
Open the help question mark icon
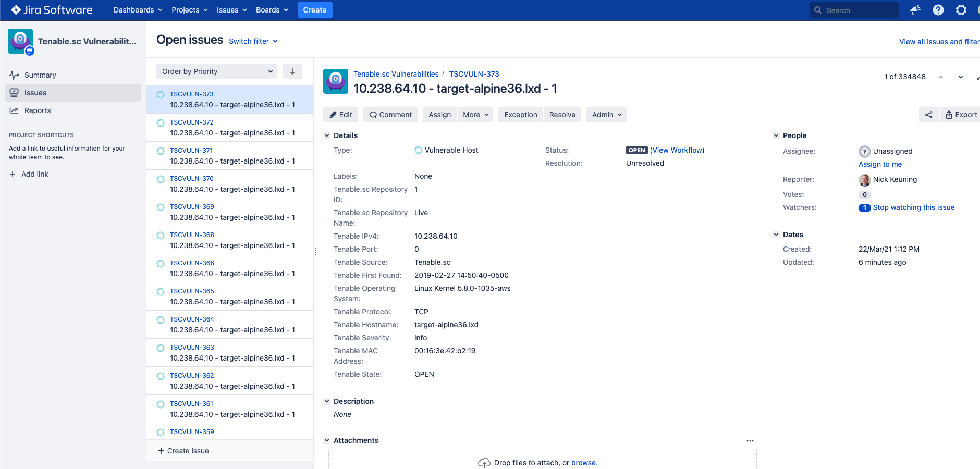pos(938,10)
